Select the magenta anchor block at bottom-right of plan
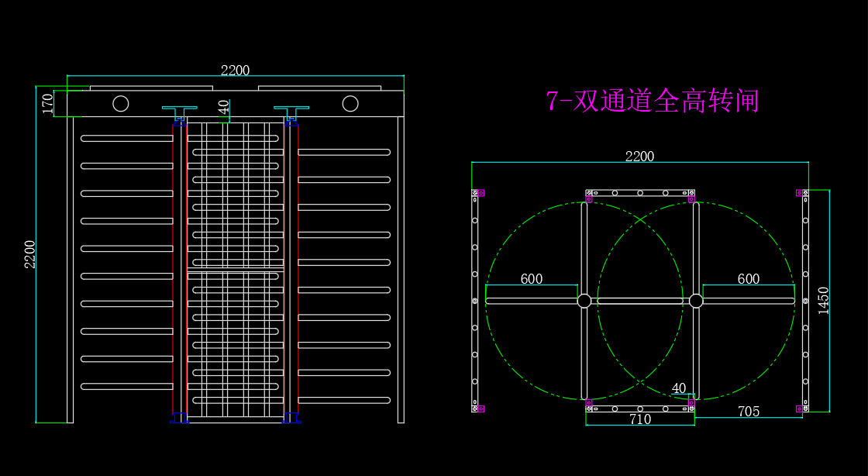Screen dimensions: 868x476 [799, 409]
